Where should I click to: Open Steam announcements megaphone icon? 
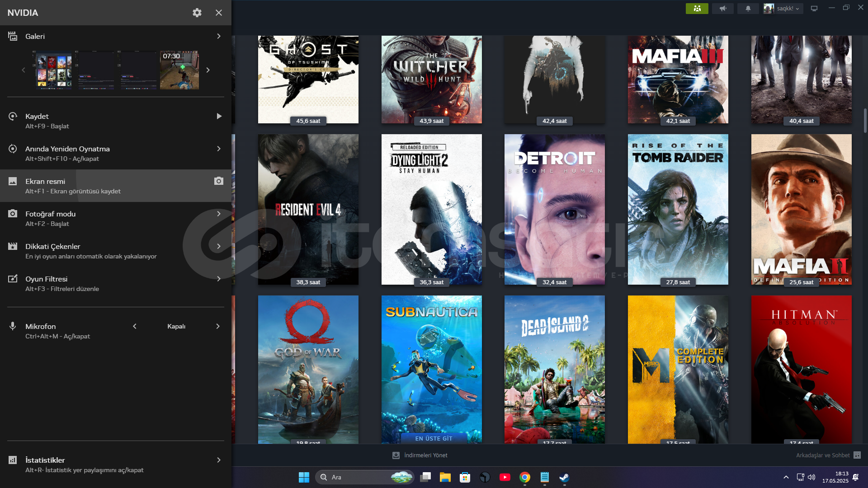(723, 9)
